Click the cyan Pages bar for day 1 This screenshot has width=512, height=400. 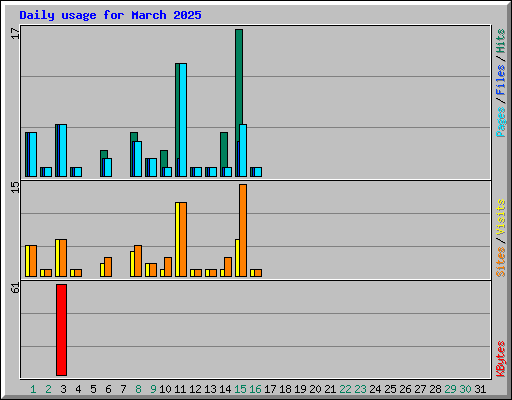coord(33,154)
